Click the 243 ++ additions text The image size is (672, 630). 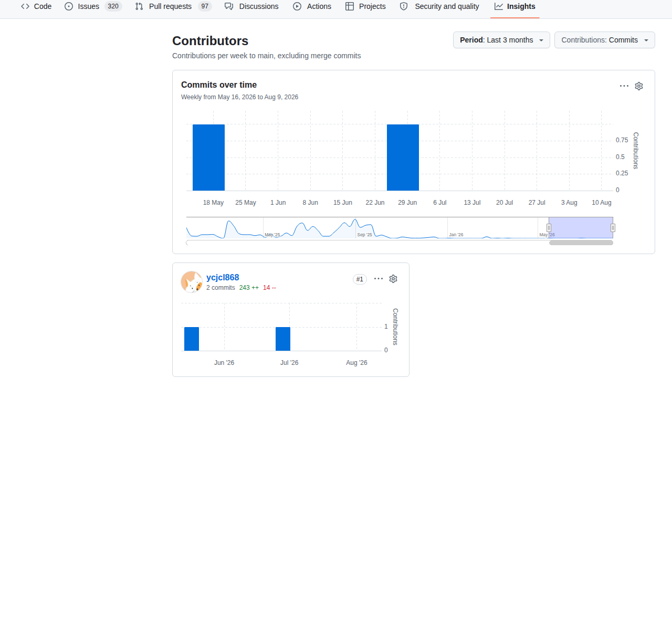point(249,288)
